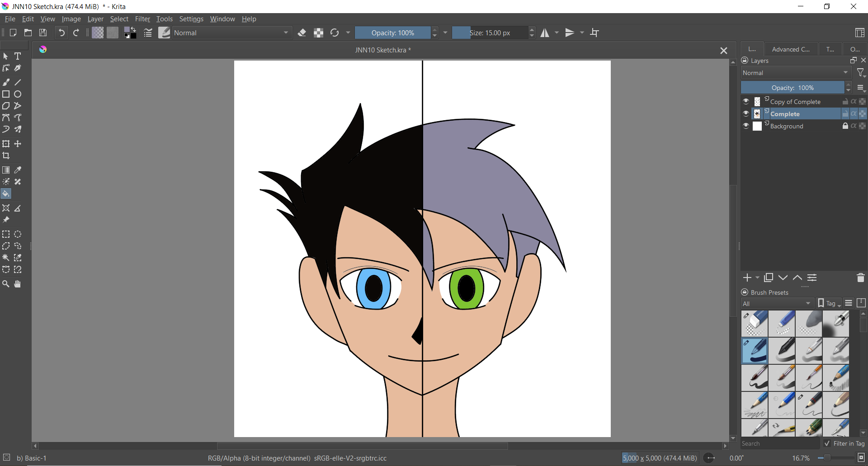The width and height of the screenshot is (868, 466).
Task: Open the brush presets All tag dropdown
Action: tap(777, 303)
